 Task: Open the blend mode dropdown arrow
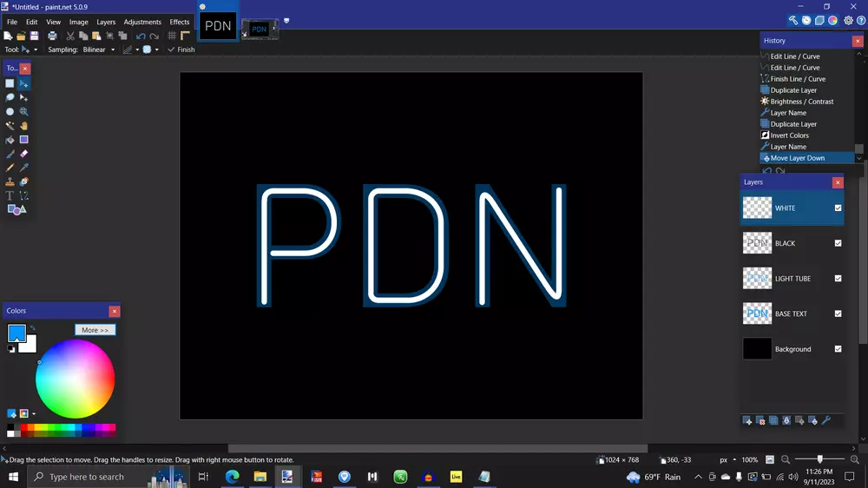(156, 49)
